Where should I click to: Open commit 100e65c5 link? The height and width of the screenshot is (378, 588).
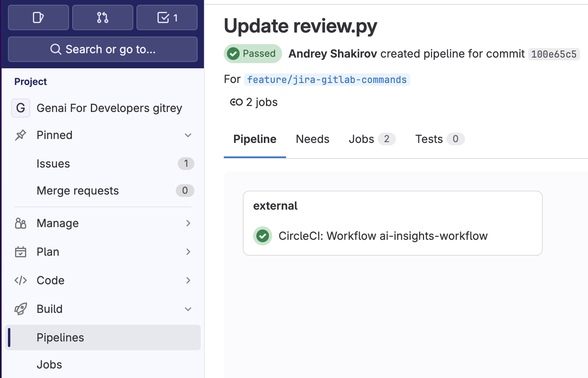pos(553,54)
